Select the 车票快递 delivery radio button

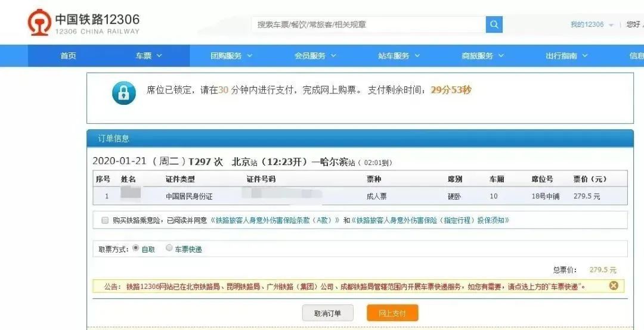pos(169,248)
